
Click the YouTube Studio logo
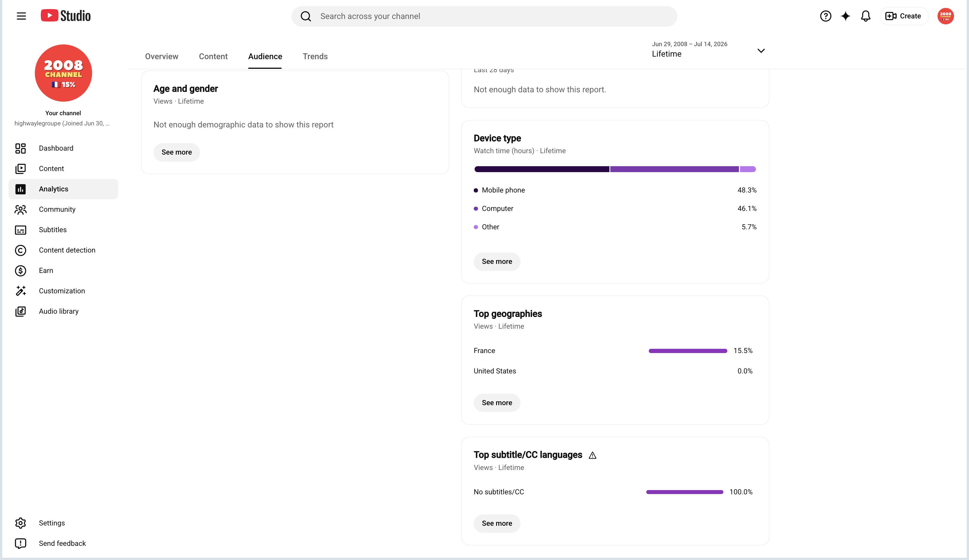coord(66,16)
